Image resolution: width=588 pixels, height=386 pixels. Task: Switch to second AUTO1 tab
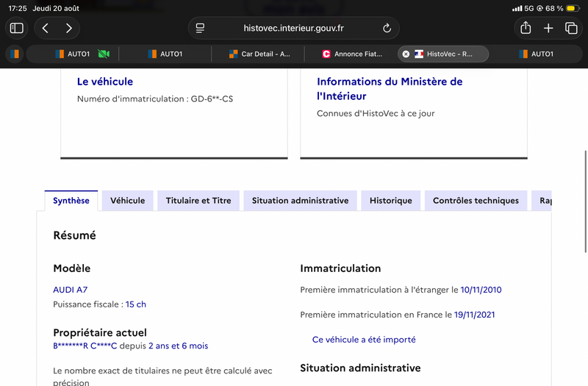click(x=165, y=54)
